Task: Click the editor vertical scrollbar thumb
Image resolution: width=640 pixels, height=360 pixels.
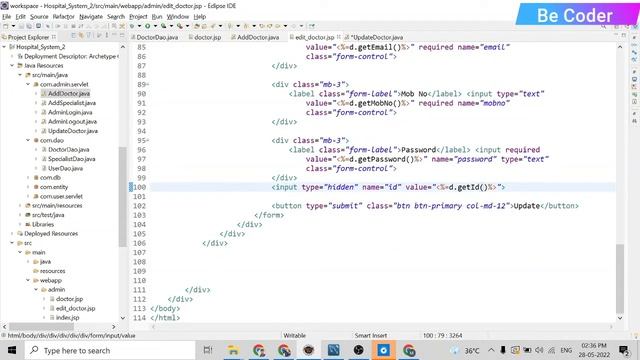Action: (620, 278)
